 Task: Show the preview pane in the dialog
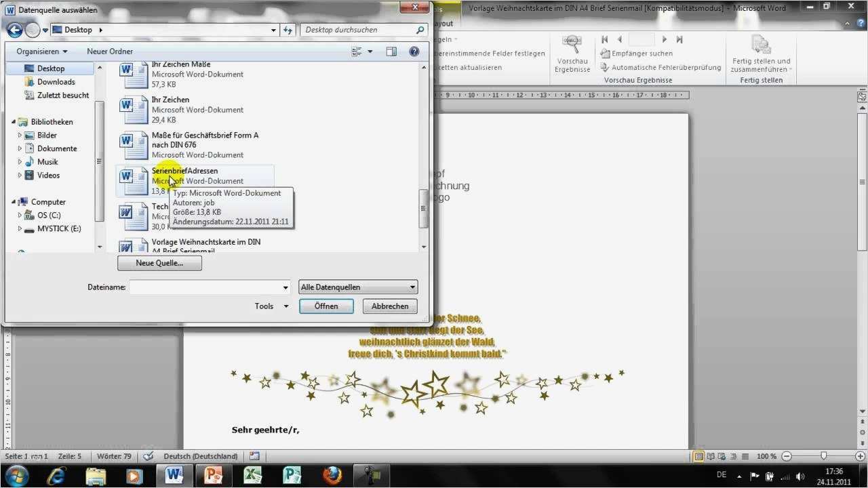[391, 52]
